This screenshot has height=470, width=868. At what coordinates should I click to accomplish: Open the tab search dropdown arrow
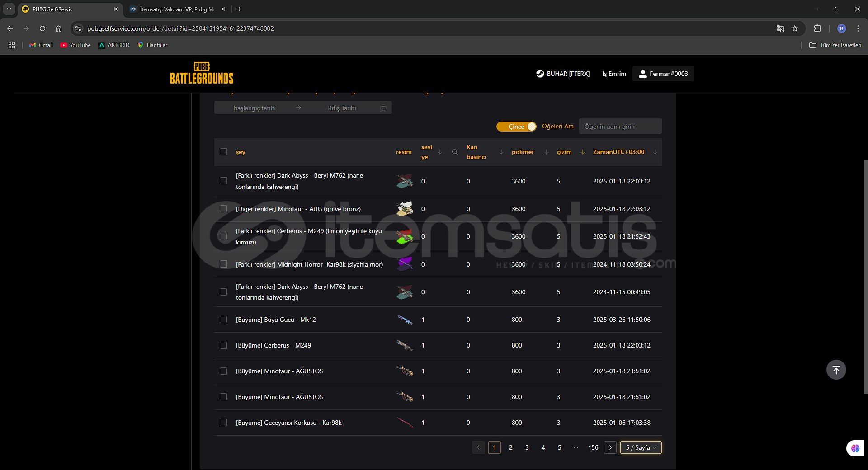point(9,9)
